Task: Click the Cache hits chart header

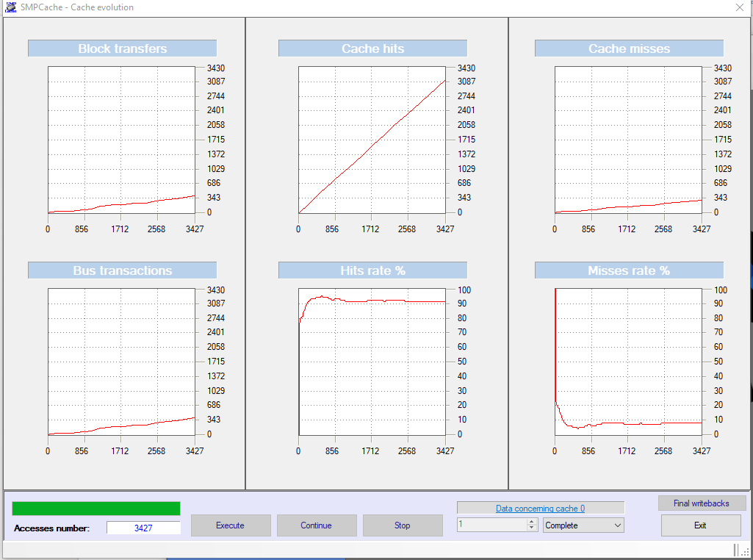Action: point(372,48)
